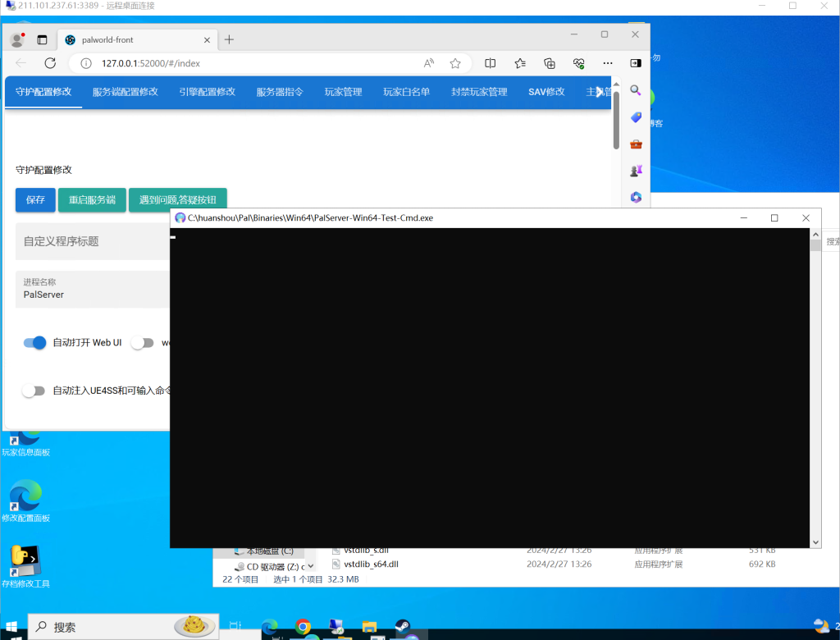Image resolution: width=840 pixels, height=640 pixels.
Task: Click the 遇到问题,答疑按钮 button
Action: tap(178, 200)
